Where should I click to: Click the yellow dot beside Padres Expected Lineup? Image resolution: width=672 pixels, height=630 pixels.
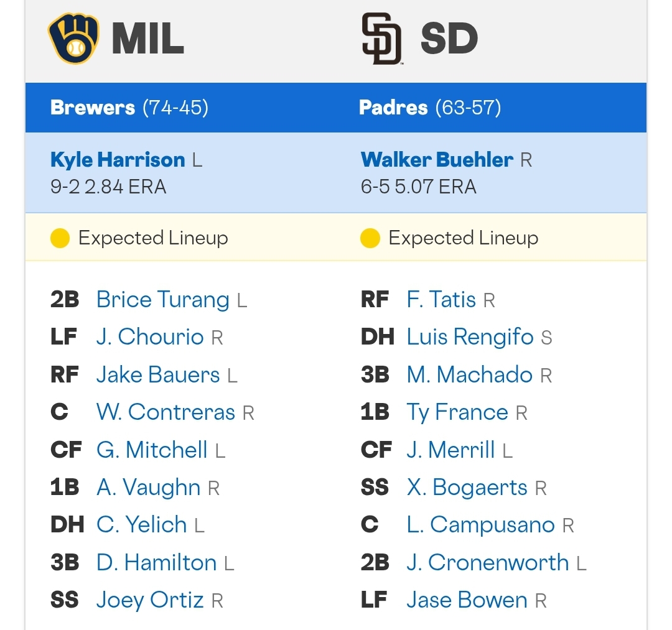point(370,238)
